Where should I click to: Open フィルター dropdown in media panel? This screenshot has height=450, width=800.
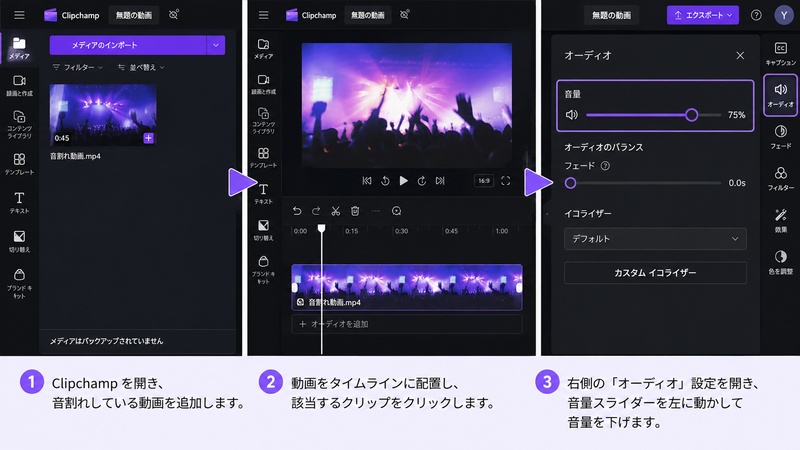(x=78, y=67)
